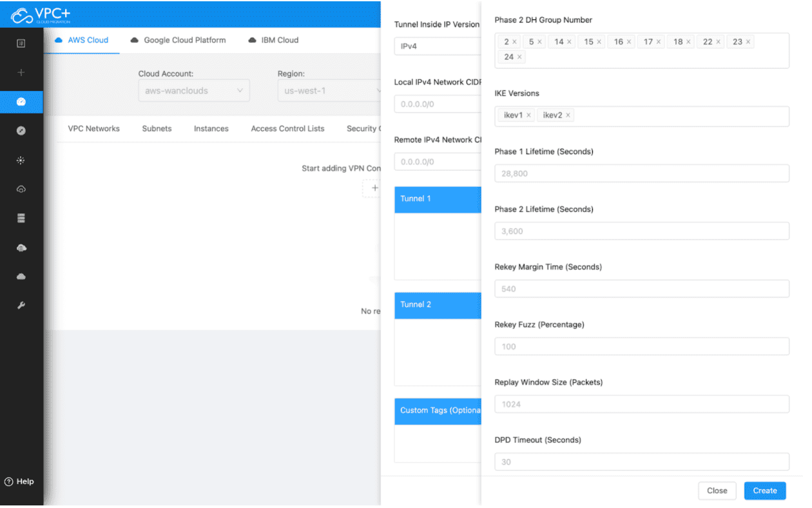Click the VPC+ logo in header

(41, 14)
